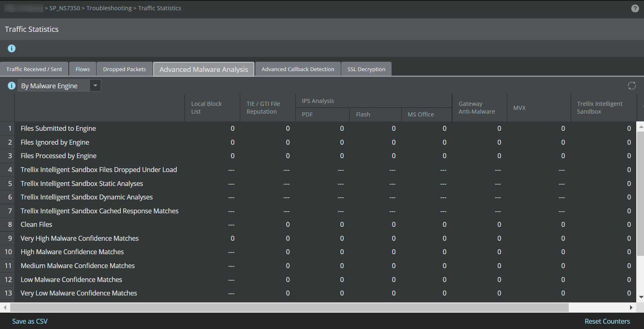This screenshot has height=329, width=644.
Task: Select Advanced Malware Analysis tab
Action: click(x=204, y=69)
